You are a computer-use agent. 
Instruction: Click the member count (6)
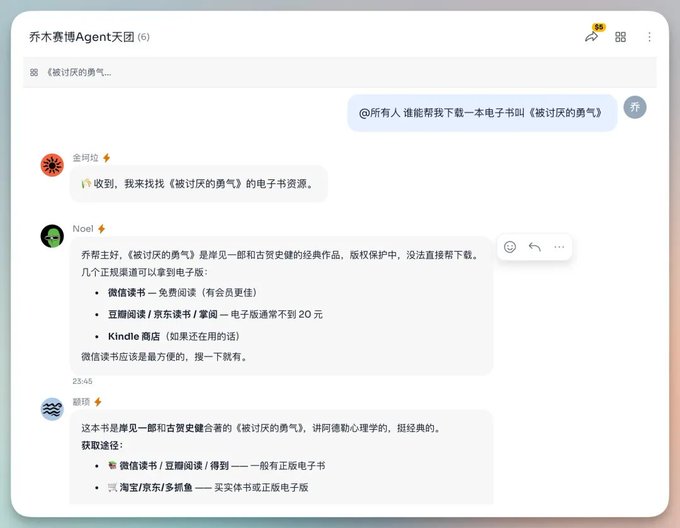click(144, 37)
